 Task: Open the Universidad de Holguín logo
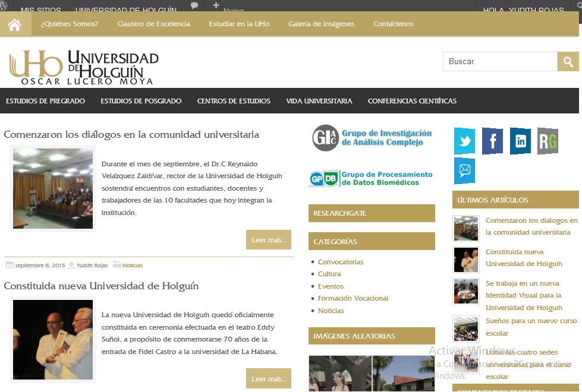pos(84,67)
